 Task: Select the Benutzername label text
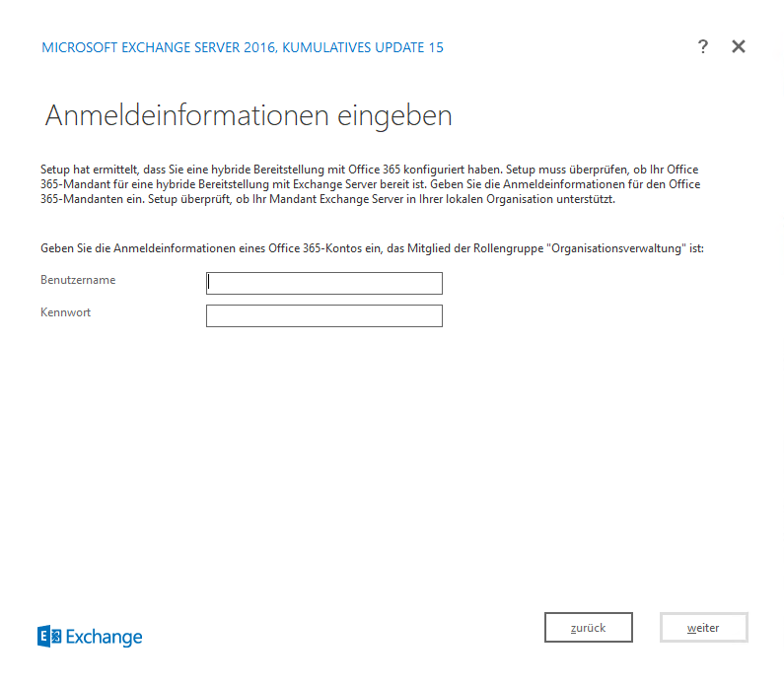click(x=78, y=280)
